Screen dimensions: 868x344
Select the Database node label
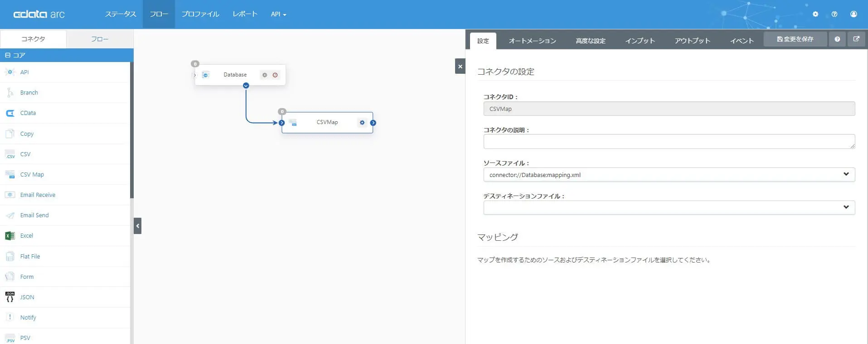click(x=235, y=75)
